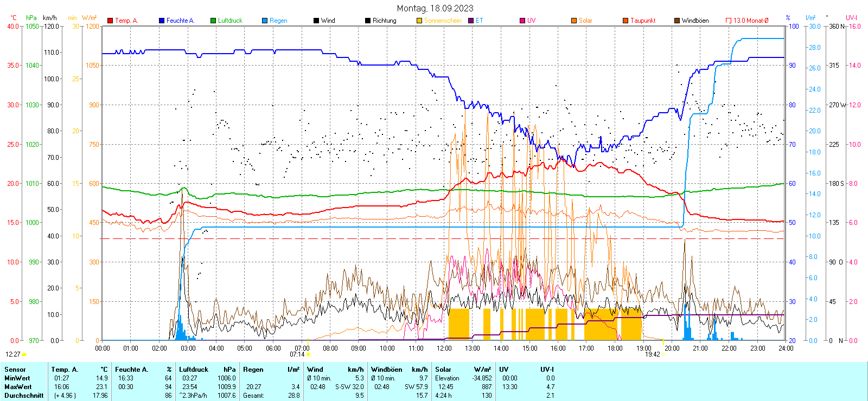Select the Windböen column header in table

click(386, 370)
